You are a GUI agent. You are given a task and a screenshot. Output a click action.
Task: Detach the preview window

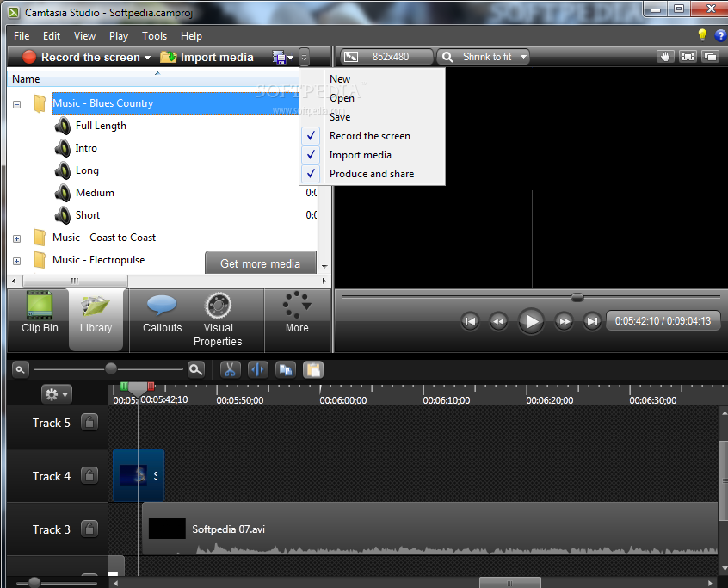(x=710, y=57)
